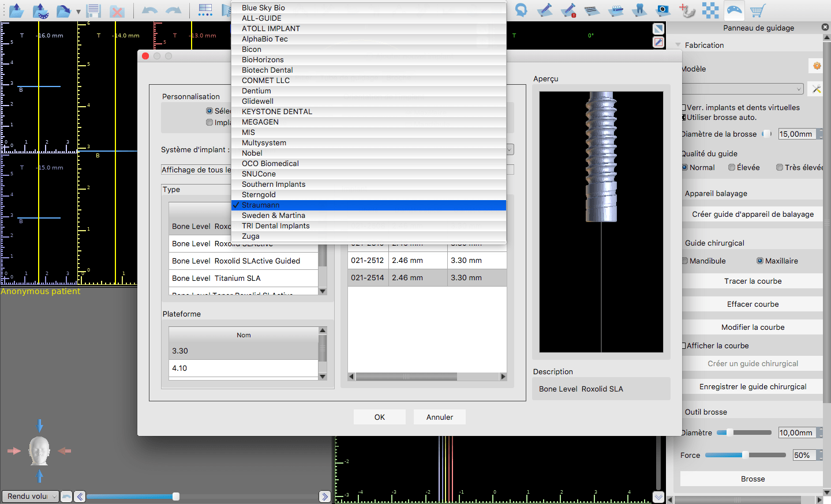Click the implant warning icon in toolbar
This screenshot has width=831, height=504.
click(x=568, y=10)
